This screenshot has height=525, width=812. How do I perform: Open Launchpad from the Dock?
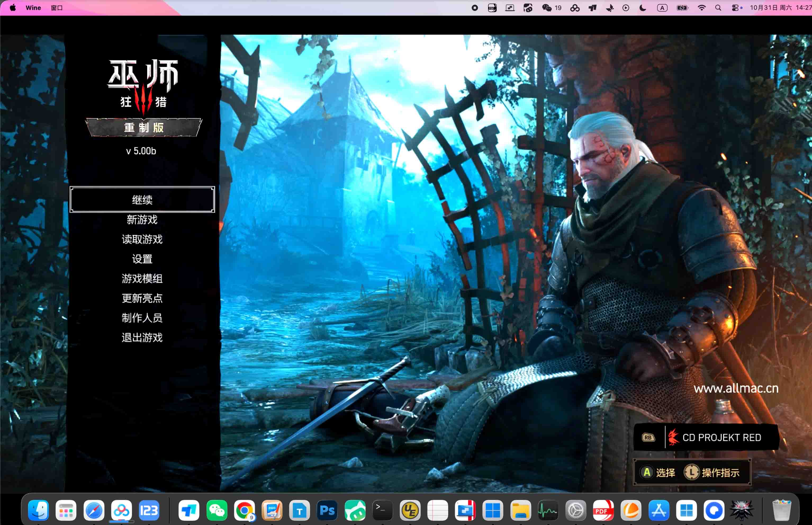tap(66, 510)
